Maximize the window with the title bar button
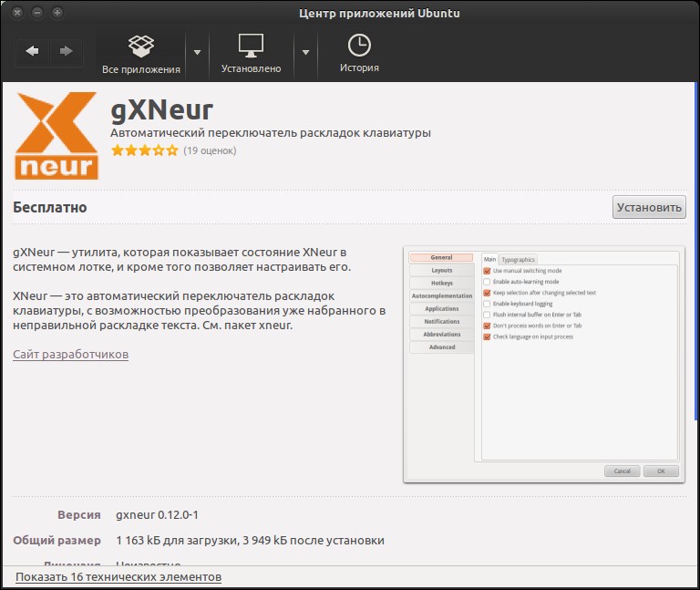 (57, 13)
